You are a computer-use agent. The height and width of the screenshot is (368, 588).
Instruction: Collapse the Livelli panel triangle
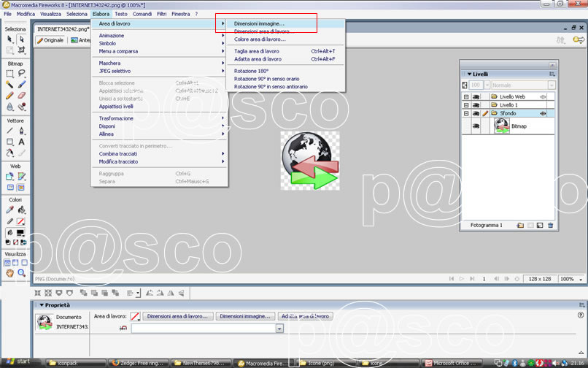[469, 74]
